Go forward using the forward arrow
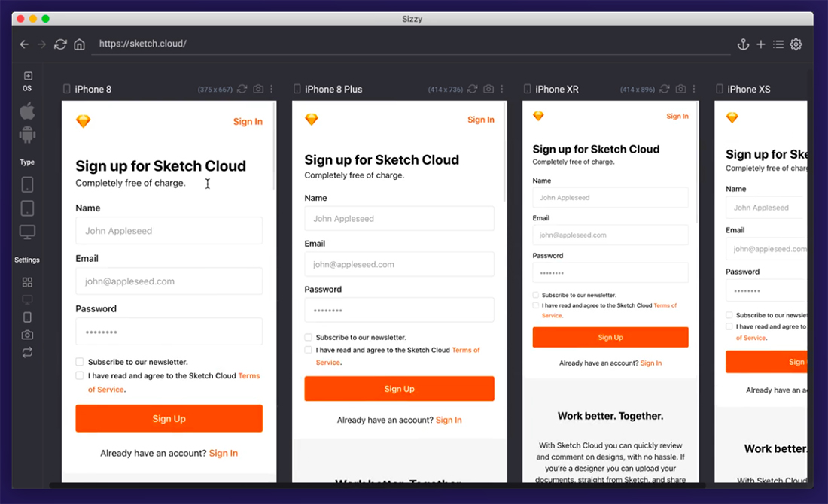 41,44
